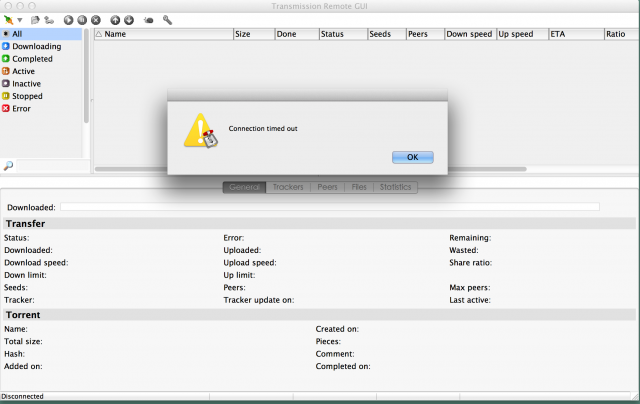Click the Torrent section header
The height and width of the screenshot is (404, 640).
[320, 315]
